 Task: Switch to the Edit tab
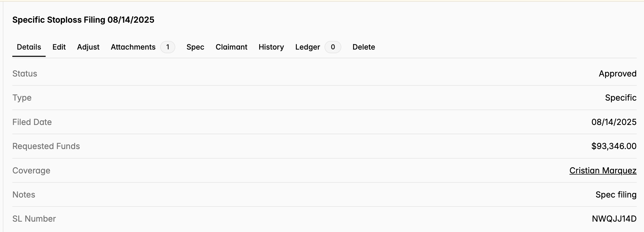59,47
